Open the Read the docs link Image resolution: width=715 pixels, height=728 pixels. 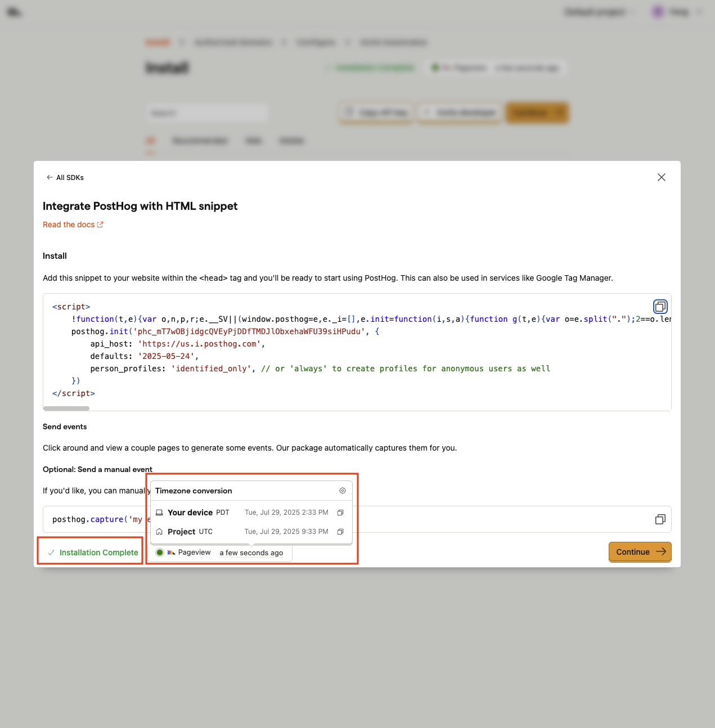pyautogui.click(x=73, y=224)
